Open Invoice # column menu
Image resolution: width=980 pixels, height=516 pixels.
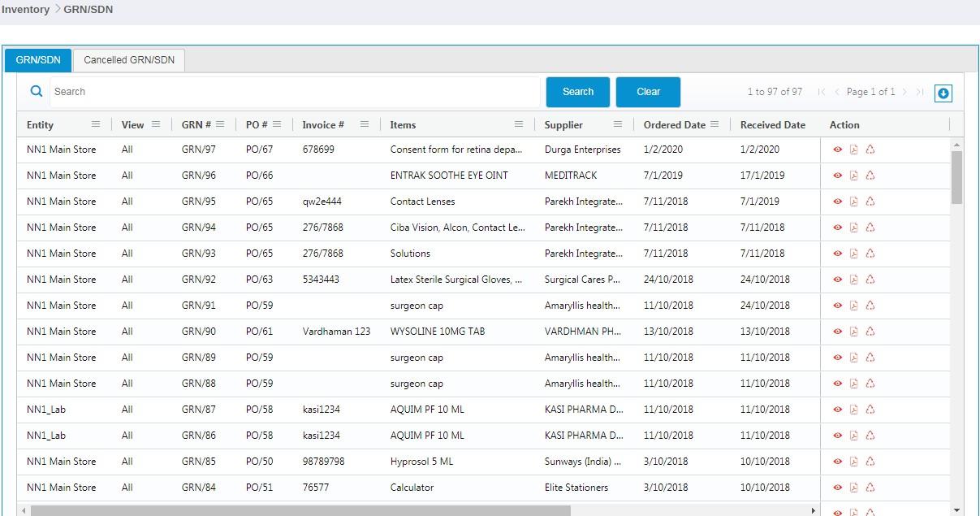[x=365, y=124]
